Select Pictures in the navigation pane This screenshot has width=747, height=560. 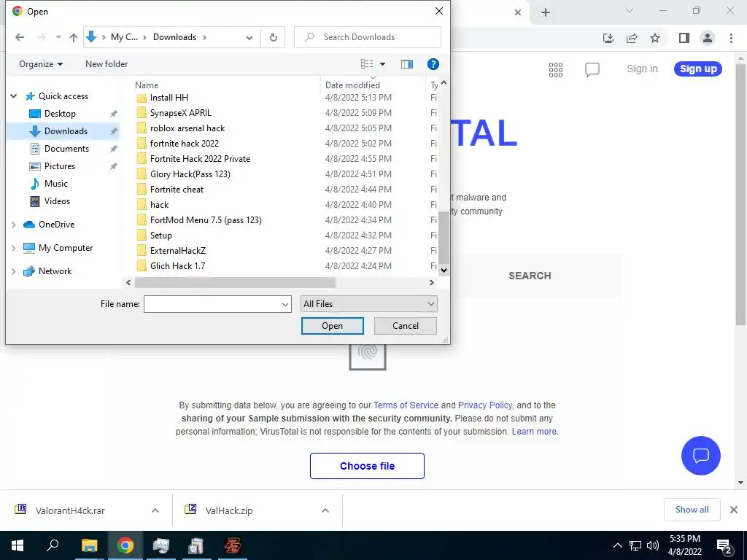point(60,166)
